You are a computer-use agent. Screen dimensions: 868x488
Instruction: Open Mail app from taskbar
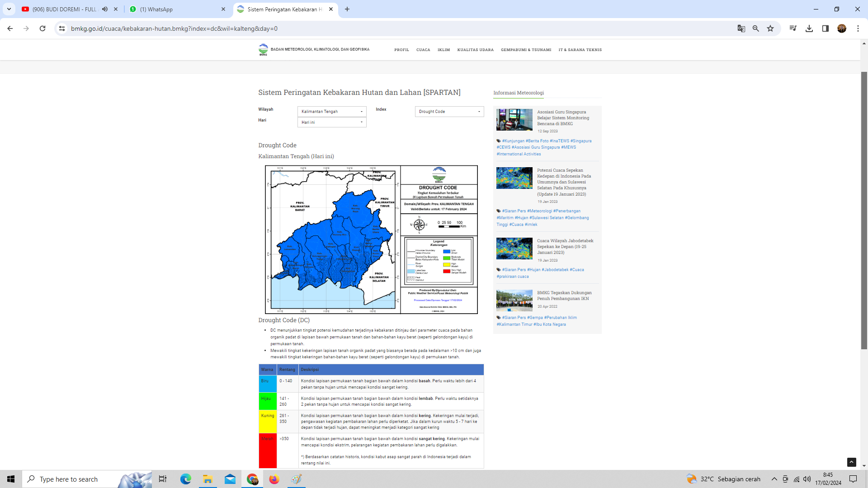click(x=230, y=479)
